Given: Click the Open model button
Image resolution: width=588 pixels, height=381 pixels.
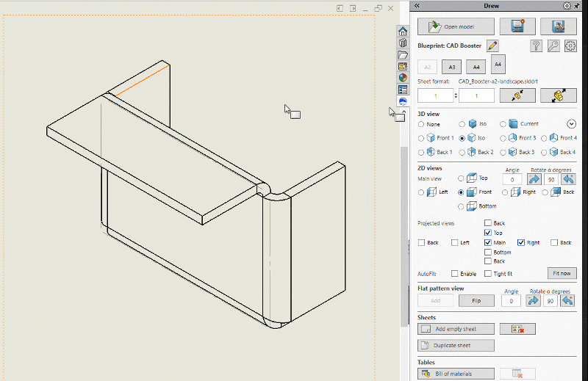Looking at the screenshot, I should [x=456, y=26].
